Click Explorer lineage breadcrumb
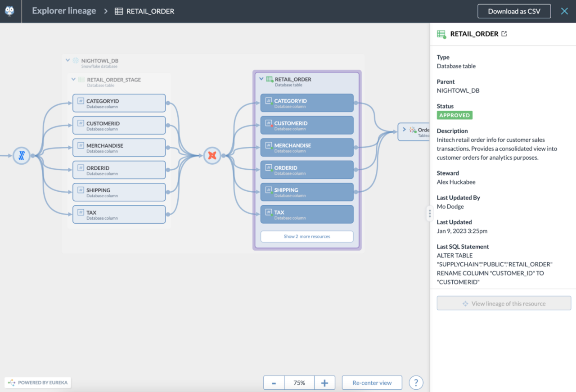 (x=64, y=11)
